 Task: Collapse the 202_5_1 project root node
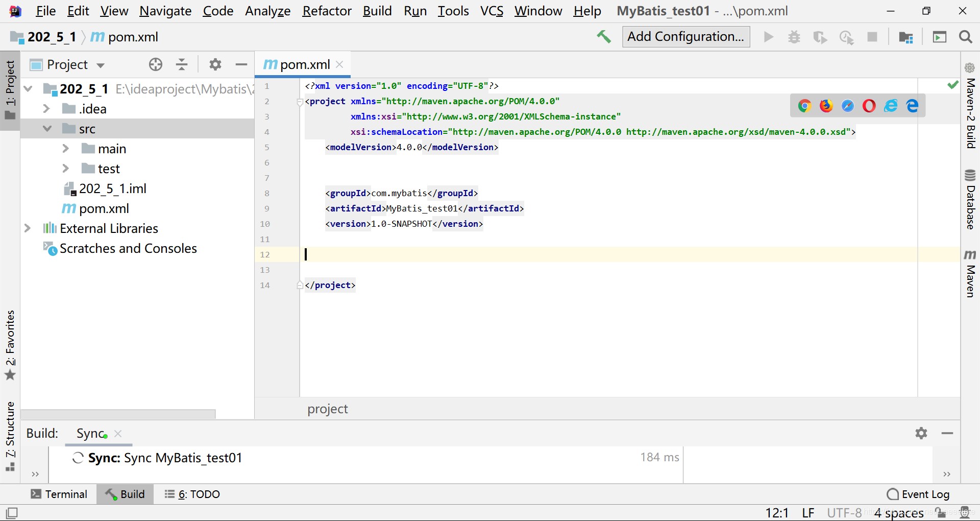tap(28, 89)
